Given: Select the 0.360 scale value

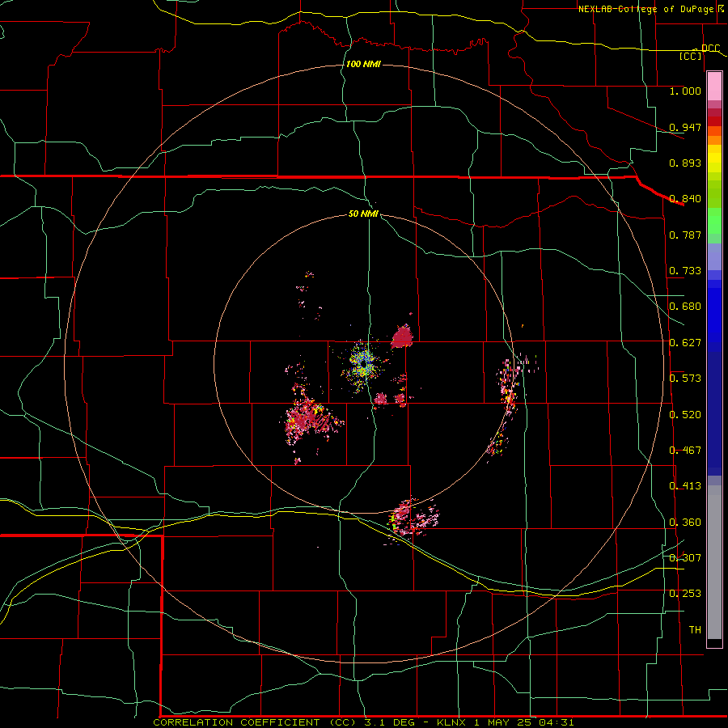Looking at the screenshot, I should 685,523.
